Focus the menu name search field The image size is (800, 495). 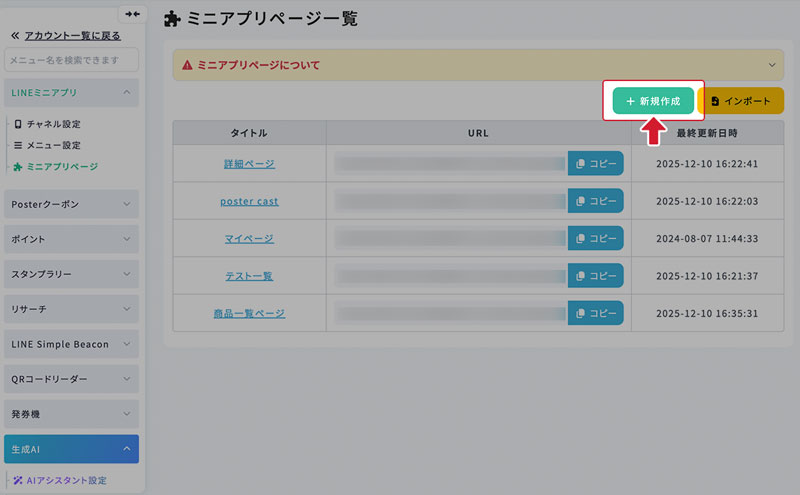click(71, 60)
